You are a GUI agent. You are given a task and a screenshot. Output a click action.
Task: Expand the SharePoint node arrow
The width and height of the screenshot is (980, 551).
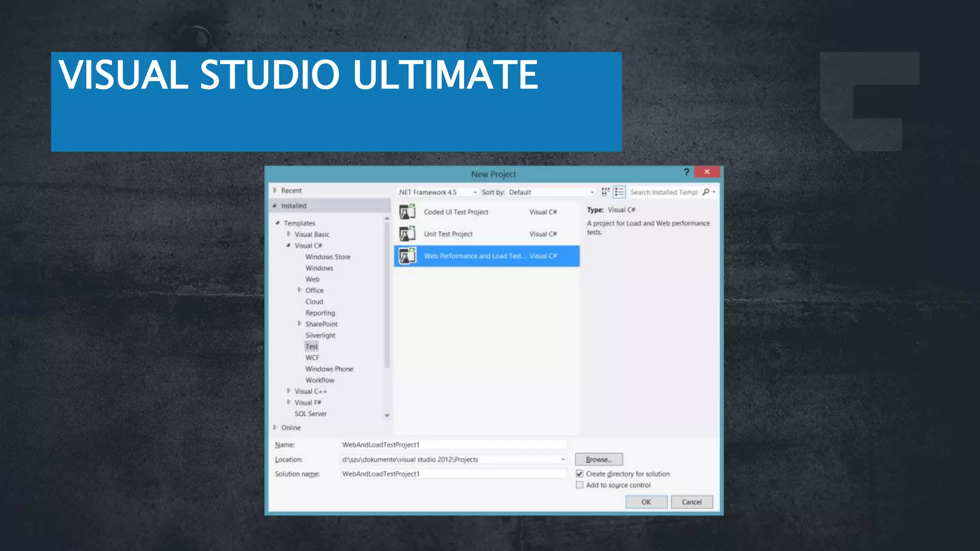pyautogui.click(x=300, y=324)
